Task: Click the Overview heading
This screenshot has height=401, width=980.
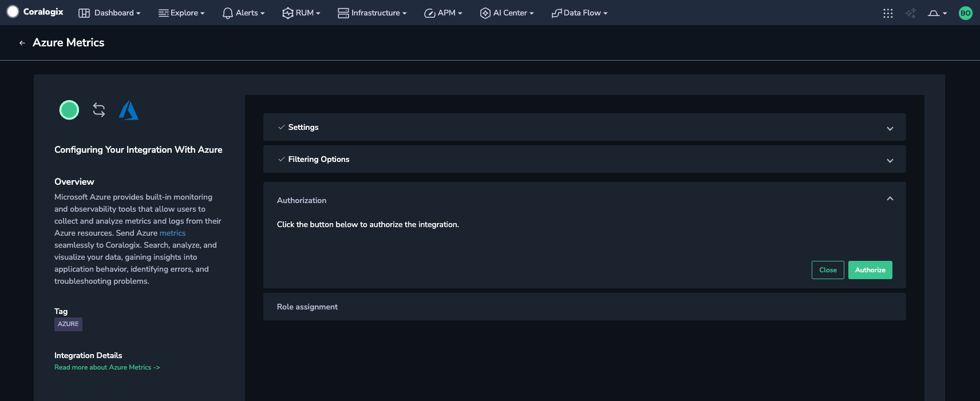Action: click(74, 181)
